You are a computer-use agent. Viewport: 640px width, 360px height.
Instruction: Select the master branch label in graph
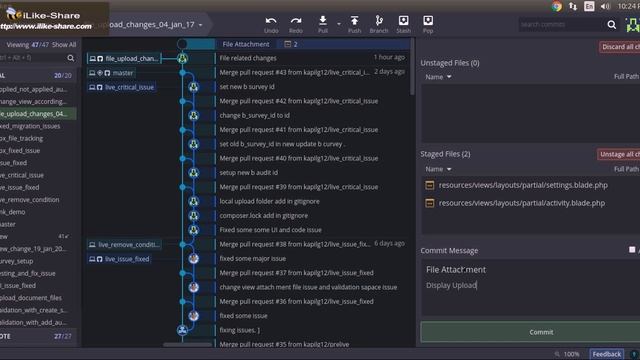pos(112,73)
